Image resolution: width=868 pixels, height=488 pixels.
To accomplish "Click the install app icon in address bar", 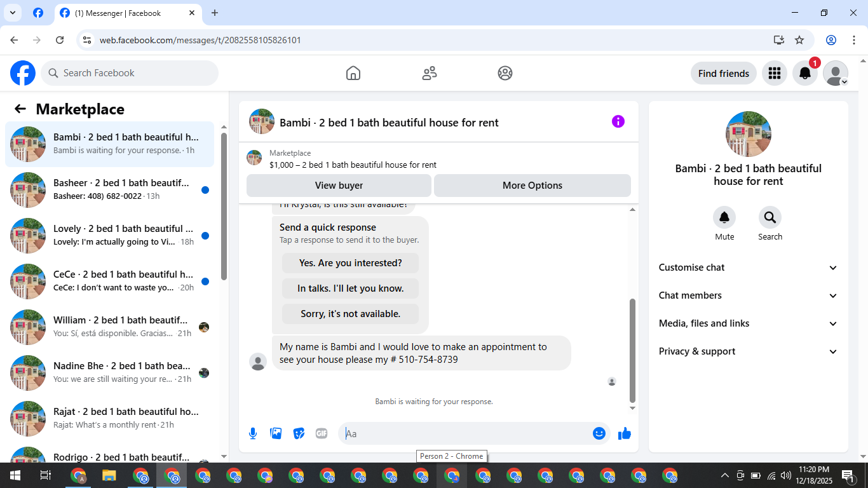I will [779, 40].
